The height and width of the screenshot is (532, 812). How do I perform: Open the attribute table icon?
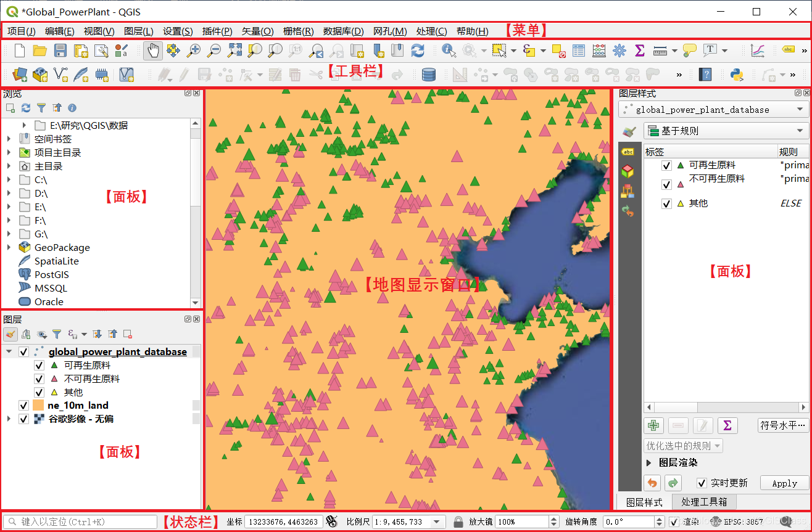(578, 51)
